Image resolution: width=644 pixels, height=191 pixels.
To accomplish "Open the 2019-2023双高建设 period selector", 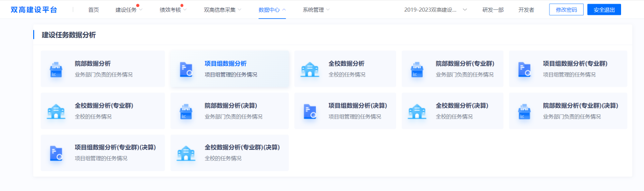I will (435, 10).
